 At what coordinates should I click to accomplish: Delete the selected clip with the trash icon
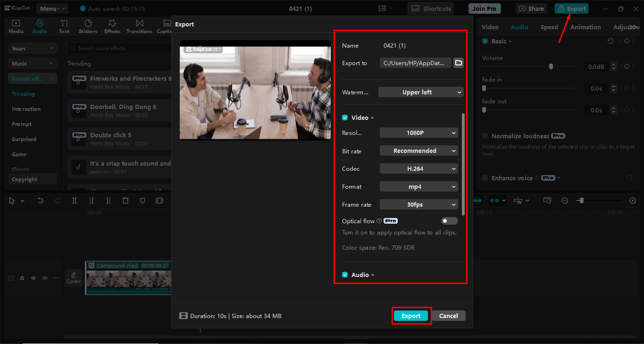pos(125,200)
